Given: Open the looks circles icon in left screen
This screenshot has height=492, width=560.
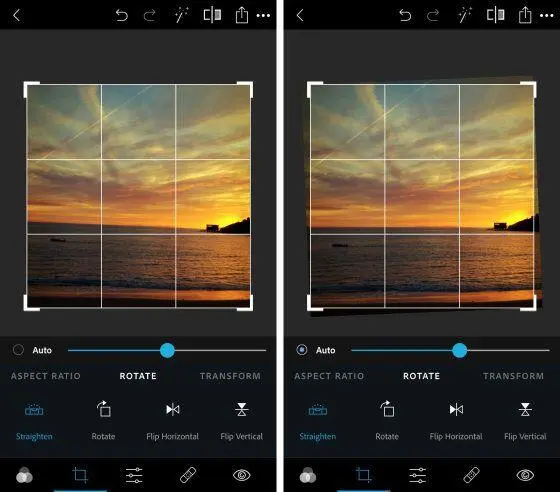Looking at the screenshot, I should coord(24,475).
